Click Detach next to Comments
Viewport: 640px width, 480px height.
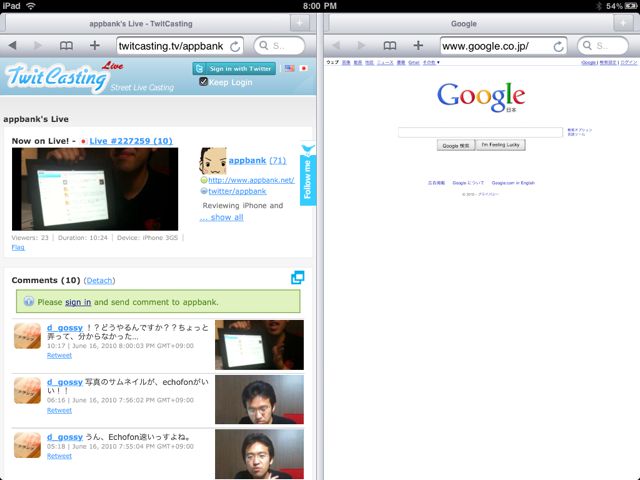(x=99, y=280)
